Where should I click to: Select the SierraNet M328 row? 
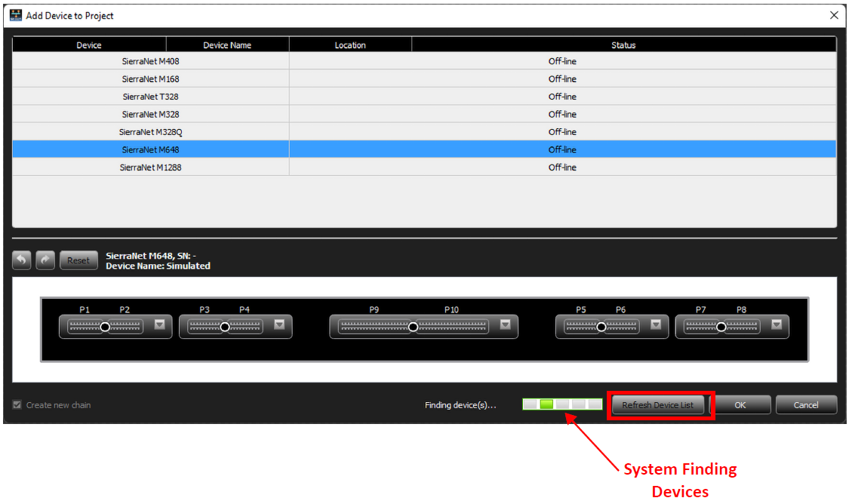click(424, 114)
